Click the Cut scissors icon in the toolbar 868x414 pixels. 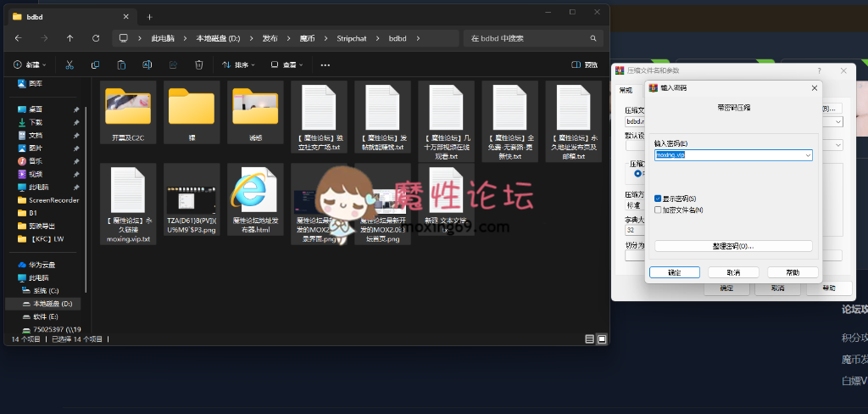pos(70,64)
